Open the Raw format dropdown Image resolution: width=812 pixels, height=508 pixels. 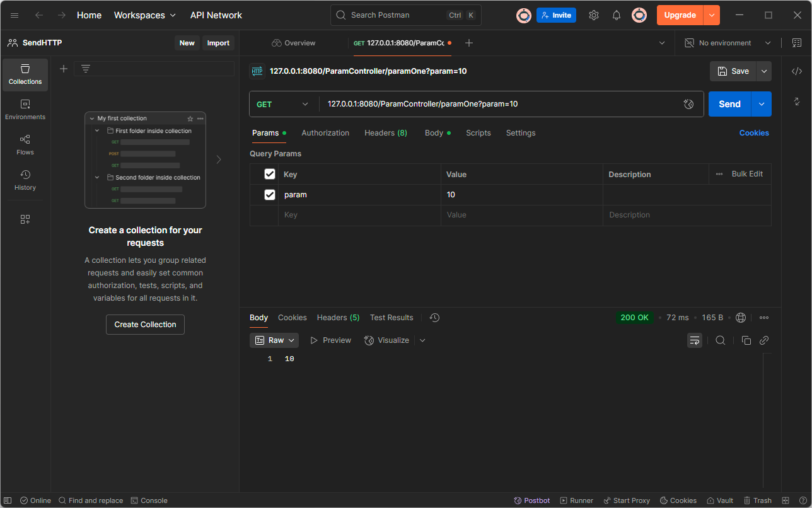(274, 340)
